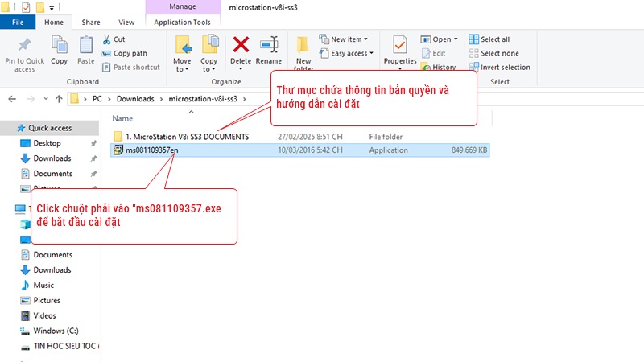
Task: Open Documents under This PC
Action: [x=52, y=255]
